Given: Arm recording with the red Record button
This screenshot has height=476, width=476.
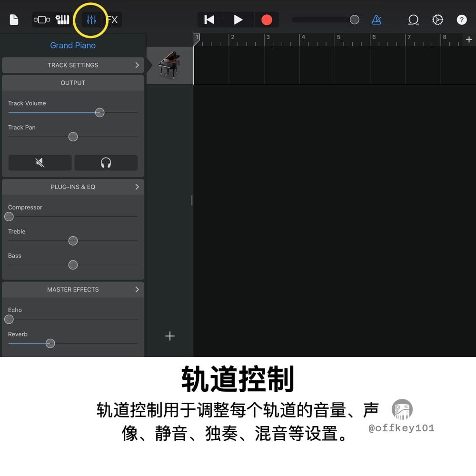Looking at the screenshot, I should [267, 20].
